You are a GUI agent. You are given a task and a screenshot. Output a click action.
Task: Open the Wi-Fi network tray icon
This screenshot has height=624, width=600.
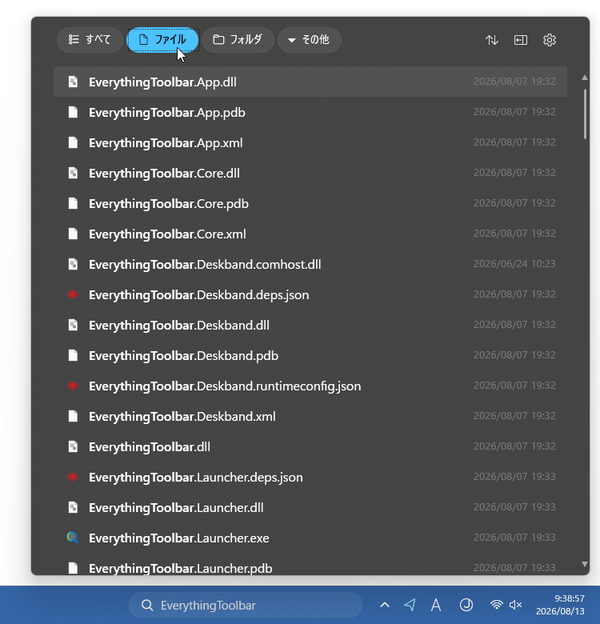496,605
